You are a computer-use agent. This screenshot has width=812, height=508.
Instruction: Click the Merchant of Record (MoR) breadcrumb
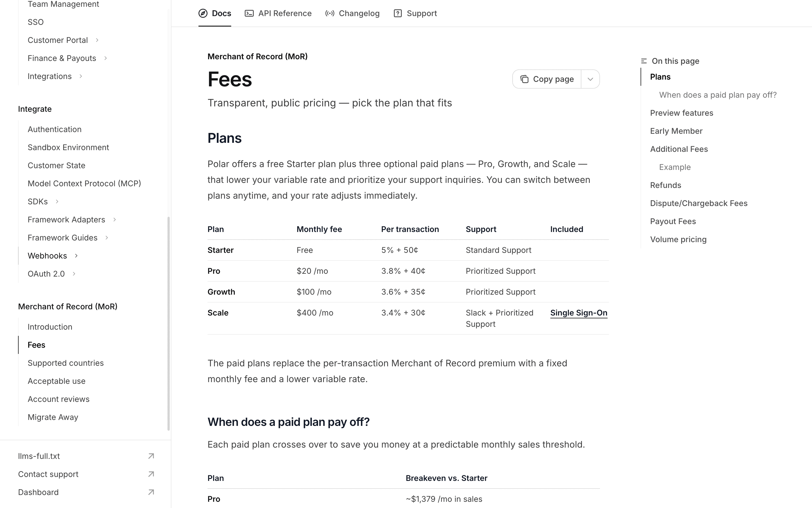(257, 56)
